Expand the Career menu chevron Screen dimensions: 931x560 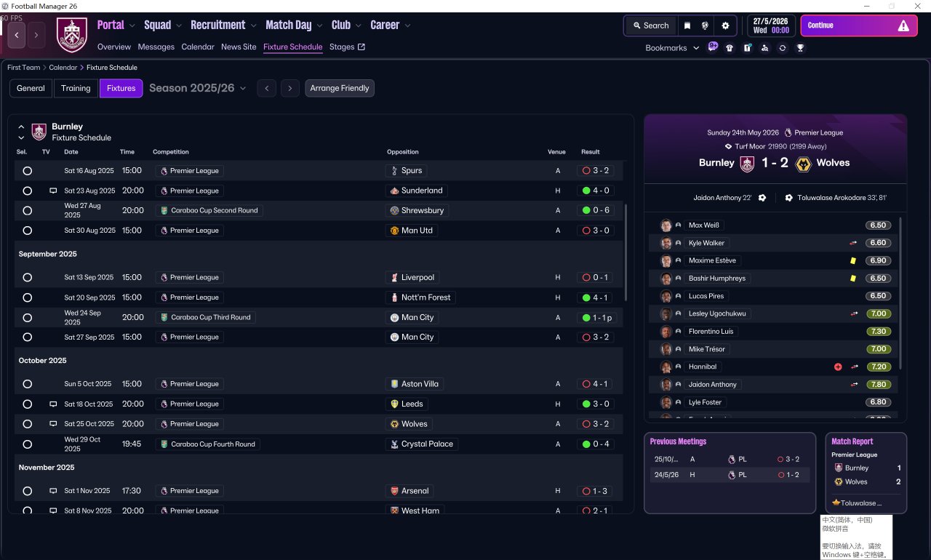(407, 26)
